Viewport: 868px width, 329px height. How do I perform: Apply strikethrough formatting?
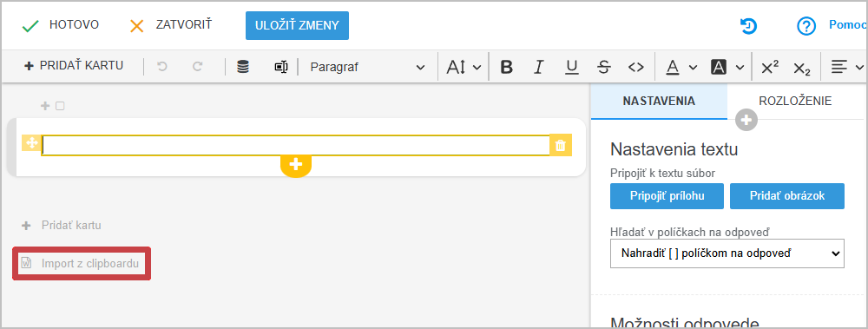[604, 67]
